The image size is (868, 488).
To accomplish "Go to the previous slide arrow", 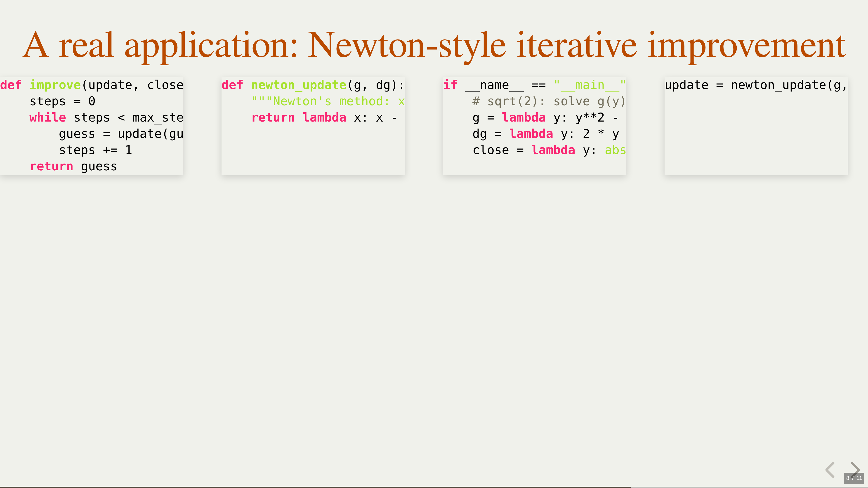I will [x=830, y=470].
